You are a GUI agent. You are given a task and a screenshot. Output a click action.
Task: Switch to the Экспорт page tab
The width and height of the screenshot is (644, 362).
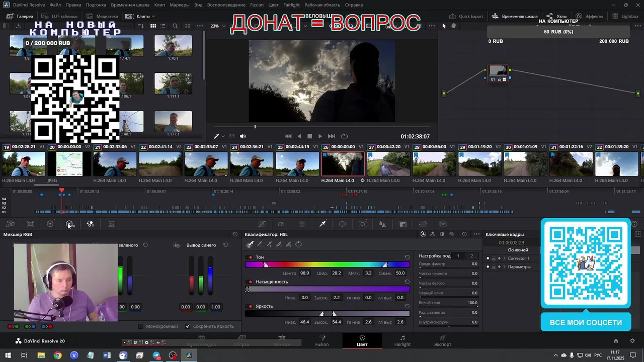[443, 341]
